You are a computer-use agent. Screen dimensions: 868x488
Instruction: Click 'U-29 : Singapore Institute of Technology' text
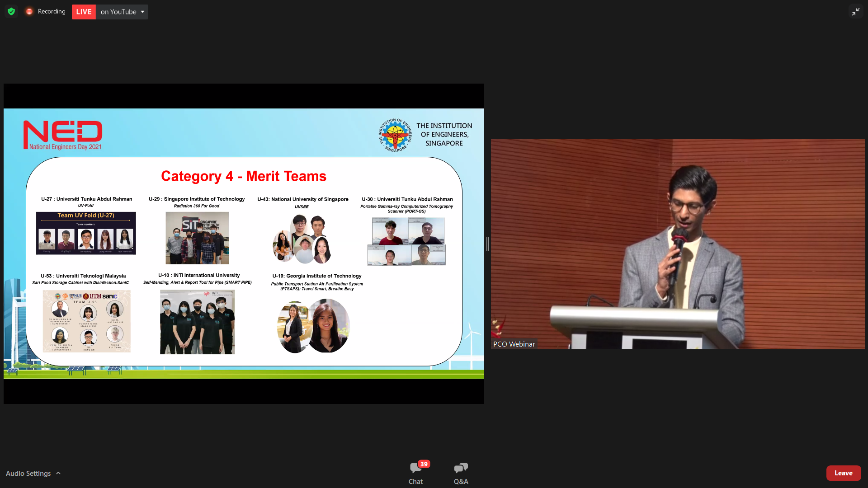point(197,199)
